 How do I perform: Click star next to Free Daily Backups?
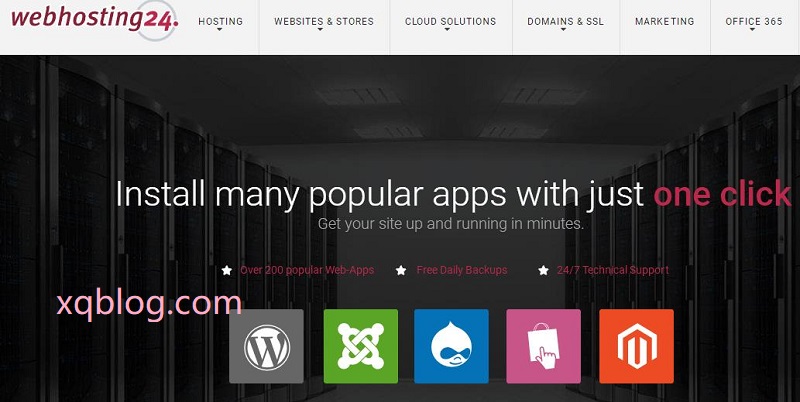click(402, 270)
